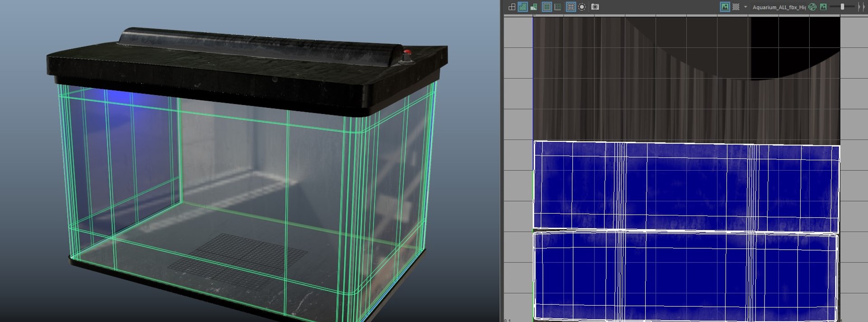Screen dimensions: 868x322
Task: Toggle texture borders display
Action: (x=547, y=7)
